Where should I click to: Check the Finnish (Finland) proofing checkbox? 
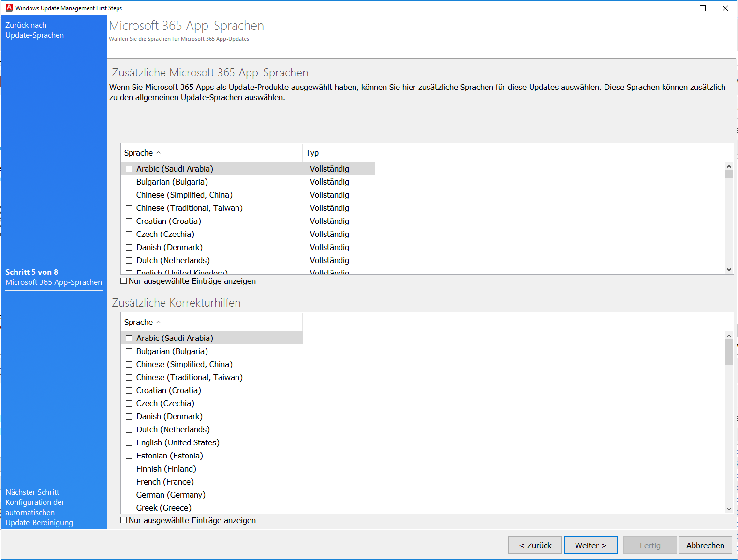[x=129, y=469]
